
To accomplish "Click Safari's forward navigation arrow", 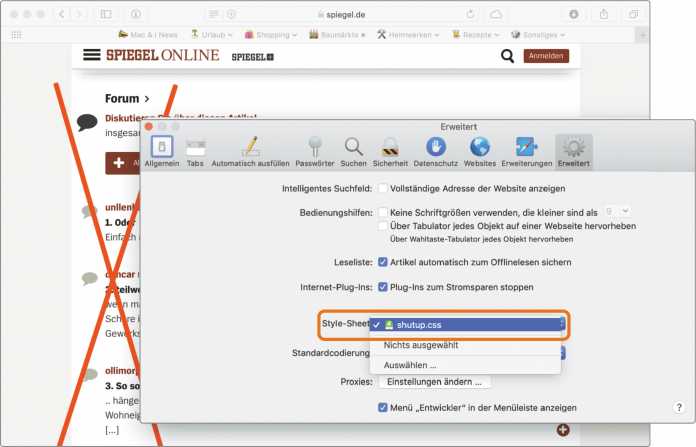I will (79, 14).
